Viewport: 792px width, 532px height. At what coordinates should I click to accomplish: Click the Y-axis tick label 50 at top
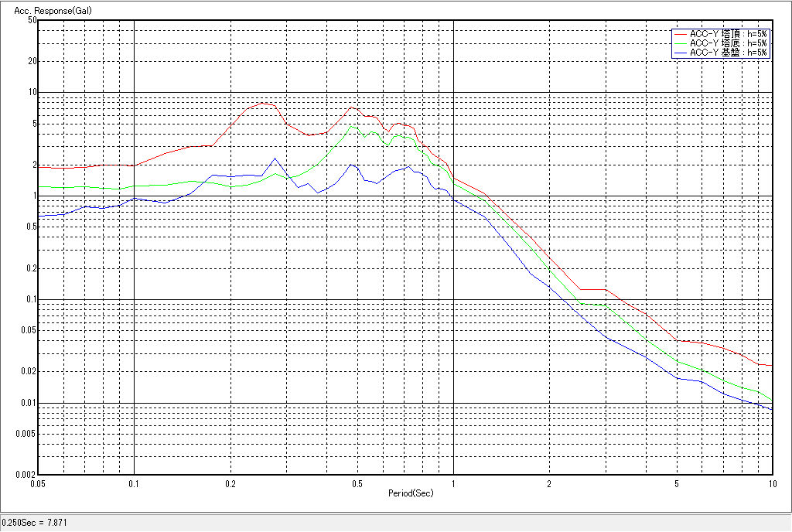pyautogui.click(x=32, y=20)
